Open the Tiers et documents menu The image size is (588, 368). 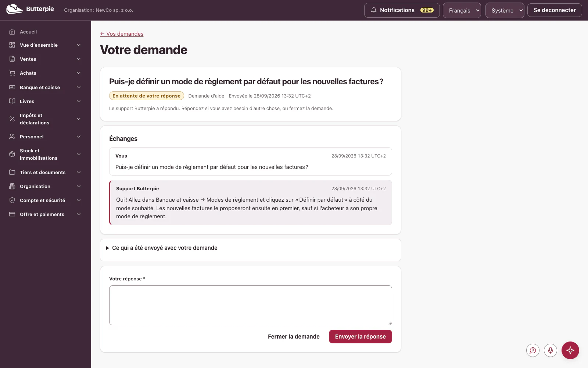point(46,172)
